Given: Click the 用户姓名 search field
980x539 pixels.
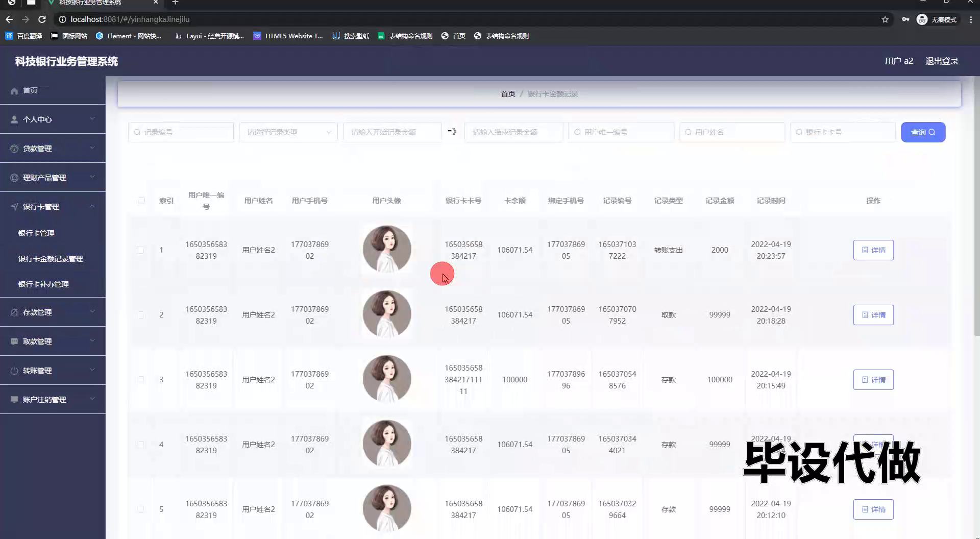Looking at the screenshot, I should (732, 132).
